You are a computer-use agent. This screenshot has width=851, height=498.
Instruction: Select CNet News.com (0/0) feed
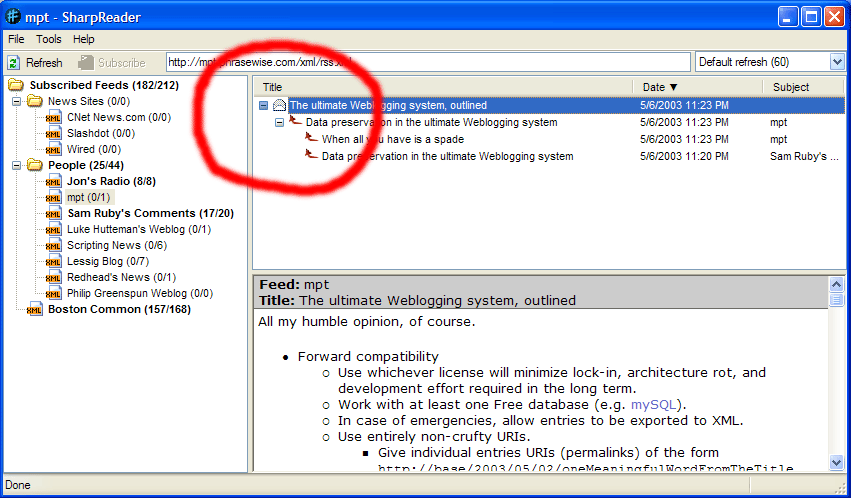pyautogui.click(x=119, y=117)
